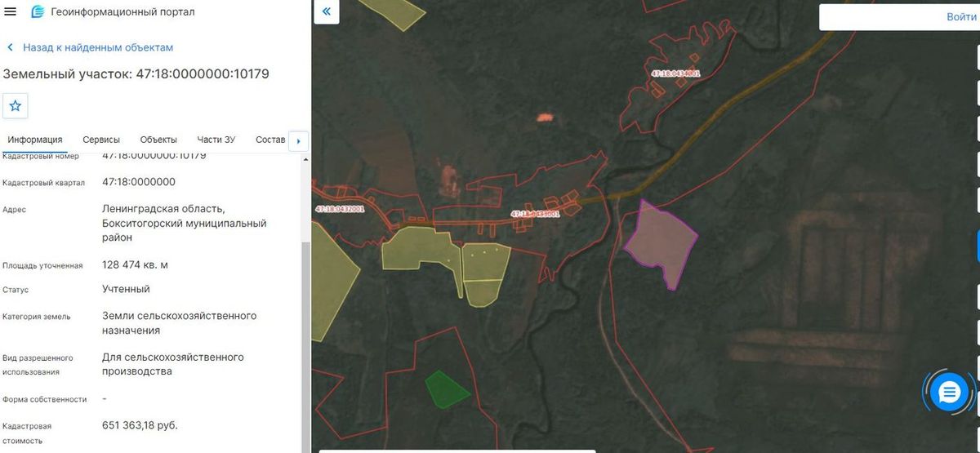The image size is (980, 453).
Task: Click the Кадастровая стоимость field label
Action: [x=28, y=433]
